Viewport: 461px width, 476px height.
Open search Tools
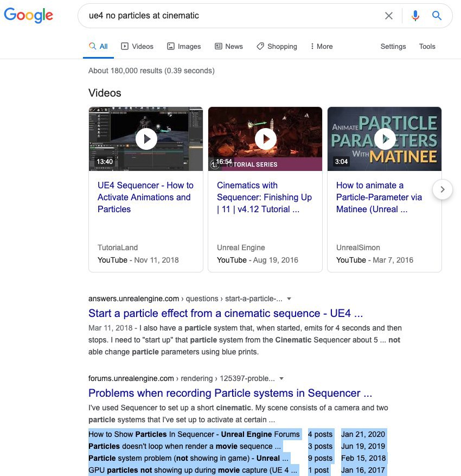point(427,47)
